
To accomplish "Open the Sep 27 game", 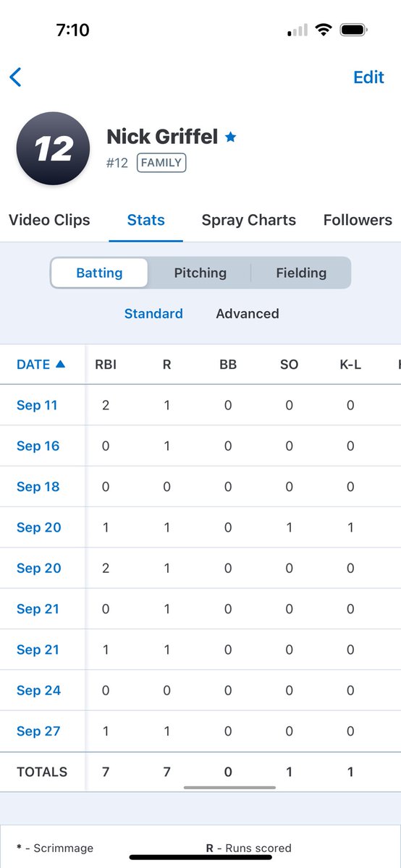I will pyautogui.click(x=38, y=731).
